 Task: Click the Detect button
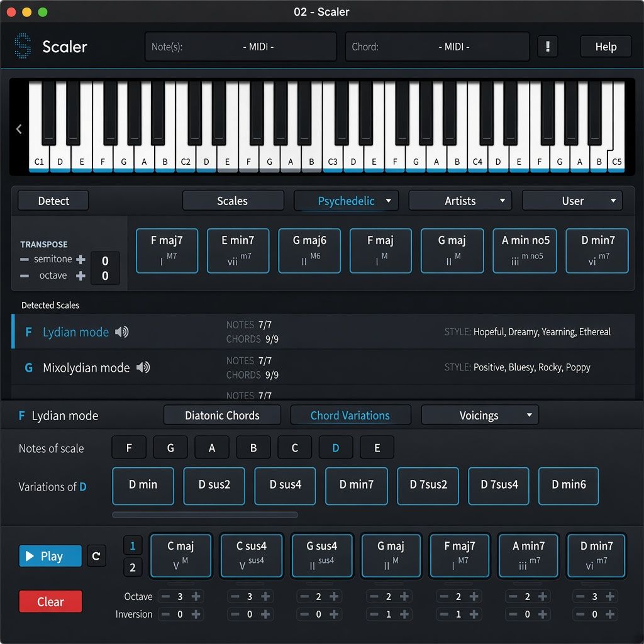[x=53, y=201]
